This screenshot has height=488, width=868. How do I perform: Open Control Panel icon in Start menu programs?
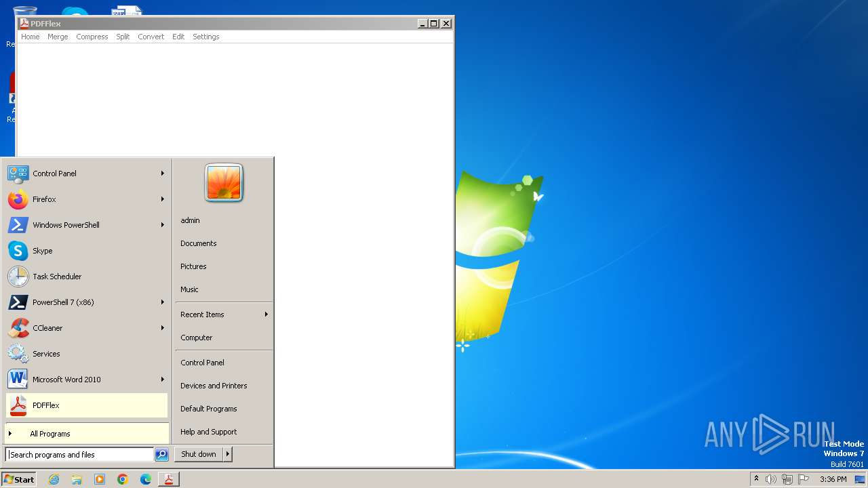(x=18, y=174)
